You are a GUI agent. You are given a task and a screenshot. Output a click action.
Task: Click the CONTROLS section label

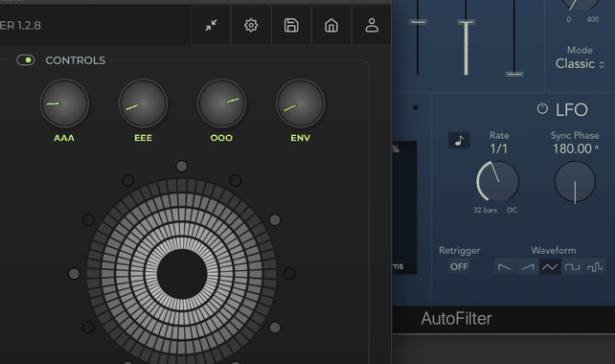pos(76,60)
